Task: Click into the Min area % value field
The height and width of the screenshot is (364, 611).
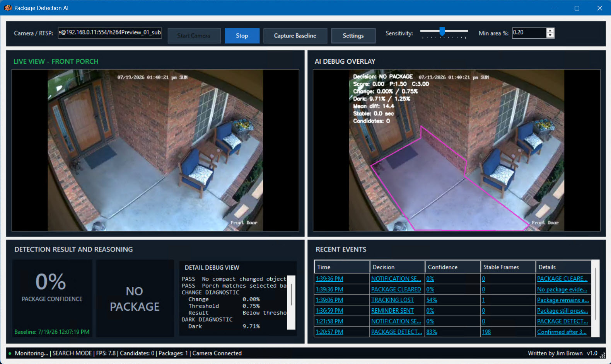Action: (x=529, y=33)
